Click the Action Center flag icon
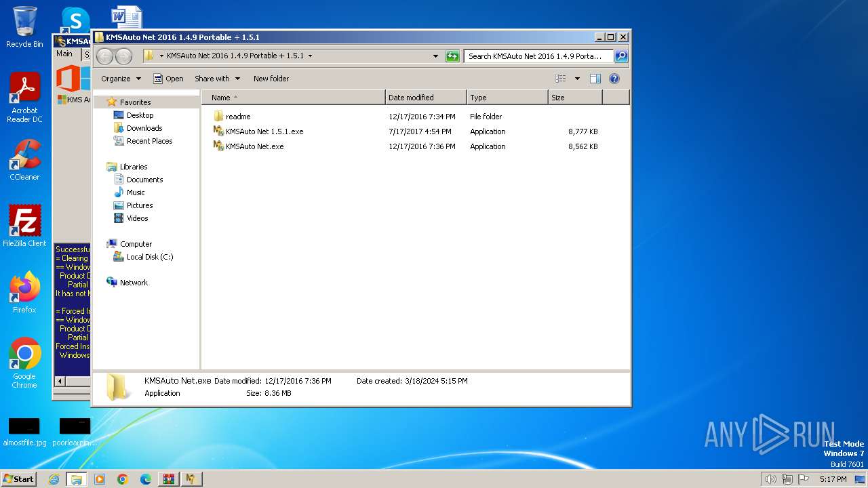The image size is (868, 488). (804, 479)
